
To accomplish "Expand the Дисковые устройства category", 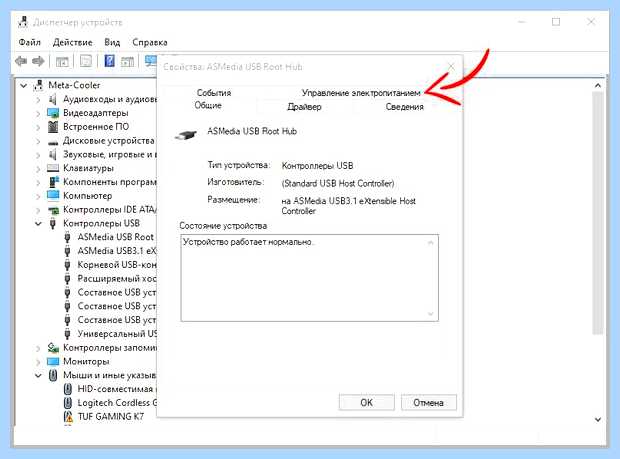I will click(38, 142).
